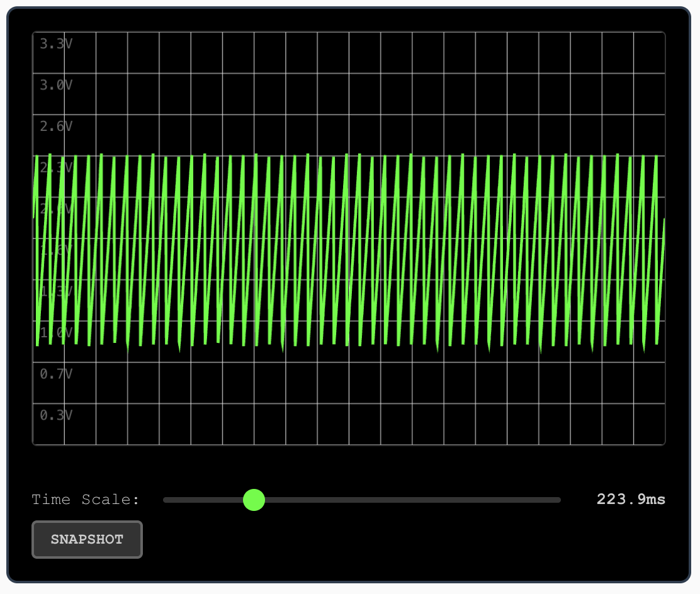Click the "Time Scale:" label
This screenshot has height=594, width=700.
coord(85,500)
